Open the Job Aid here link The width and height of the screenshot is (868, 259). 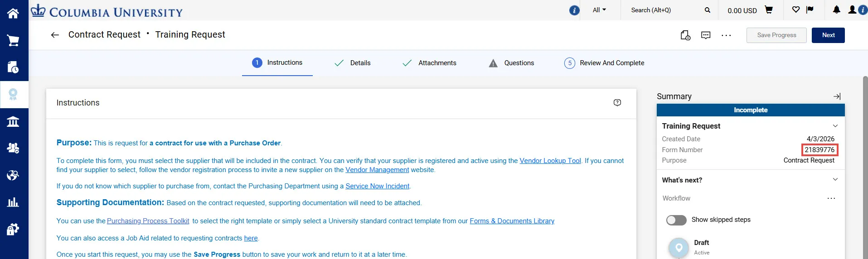point(251,238)
